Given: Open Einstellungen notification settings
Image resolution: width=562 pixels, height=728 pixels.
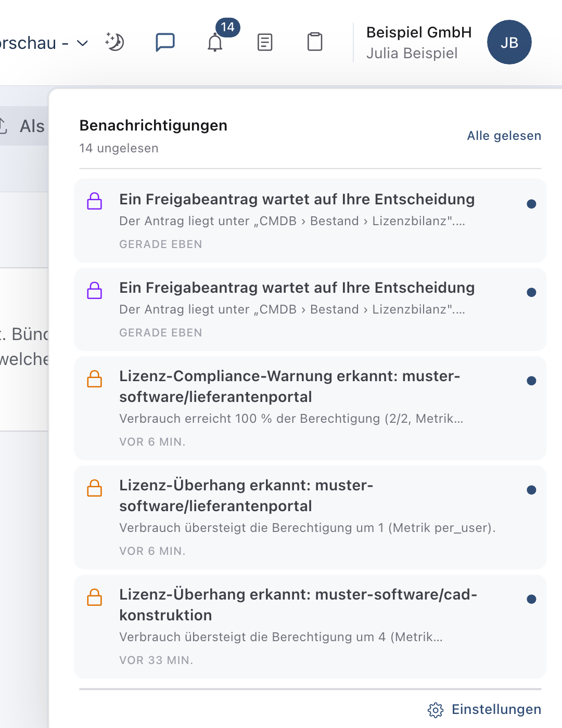Looking at the screenshot, I should tap(496, 709).
